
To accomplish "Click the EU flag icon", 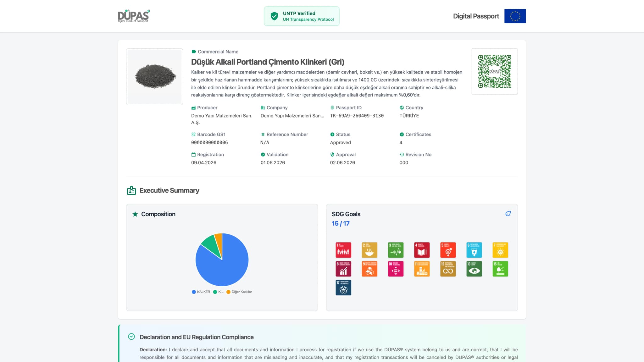I will (x=515, y=16).
